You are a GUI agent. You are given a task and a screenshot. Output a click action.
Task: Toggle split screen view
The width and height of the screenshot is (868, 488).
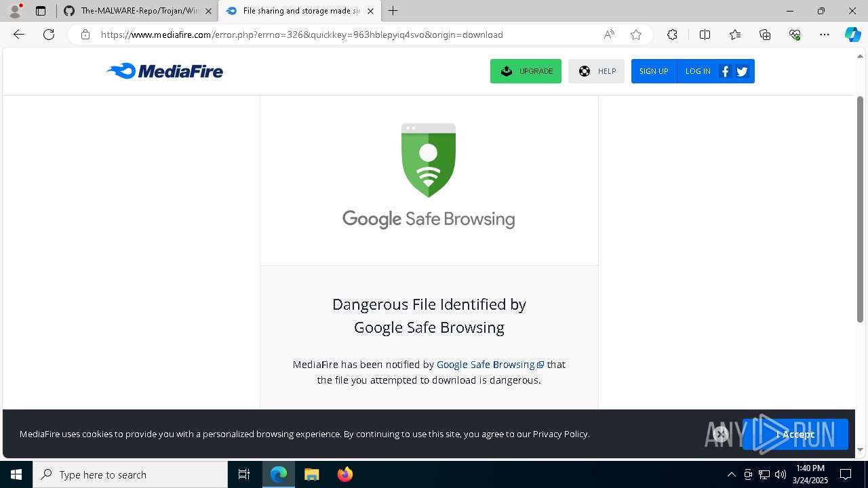705,35
